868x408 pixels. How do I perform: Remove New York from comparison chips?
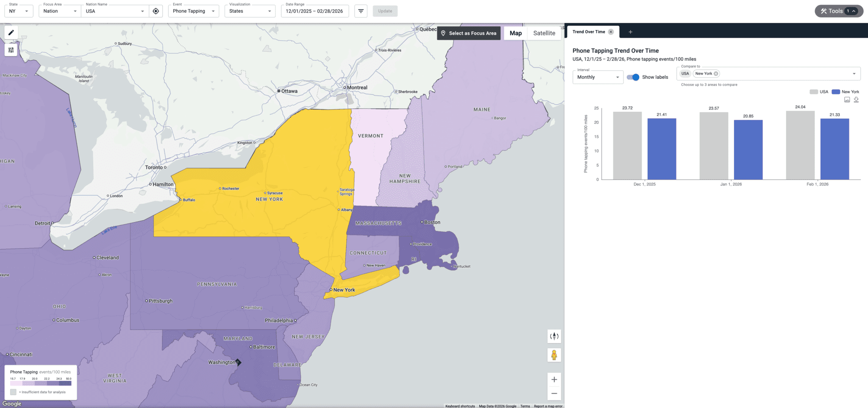[x=716, y=74]
